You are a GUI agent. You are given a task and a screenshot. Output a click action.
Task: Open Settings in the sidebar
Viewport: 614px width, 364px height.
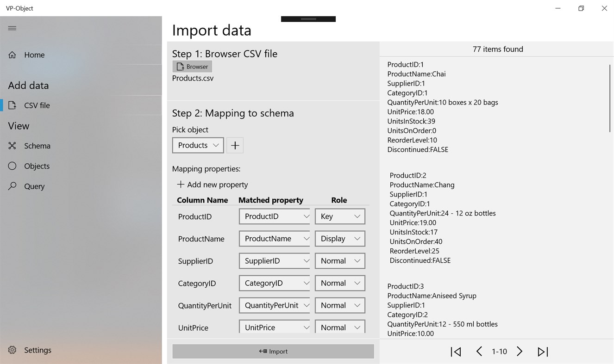37,350
